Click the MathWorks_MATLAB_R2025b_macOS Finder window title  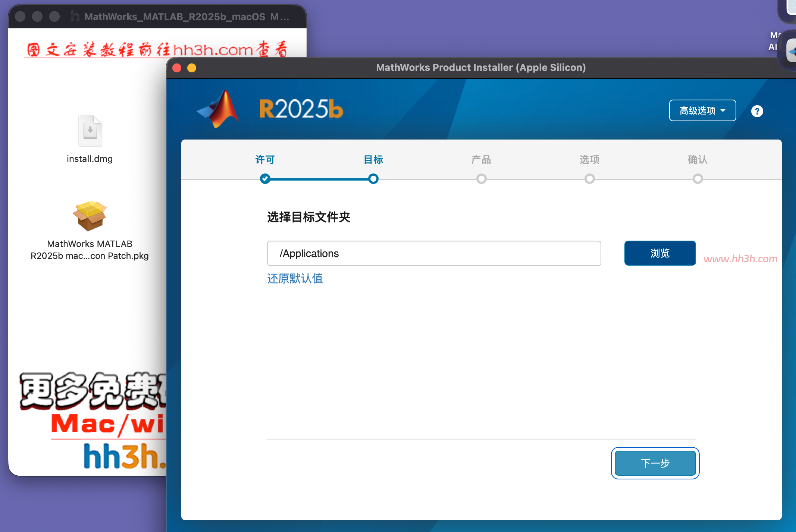pos(187,17)
